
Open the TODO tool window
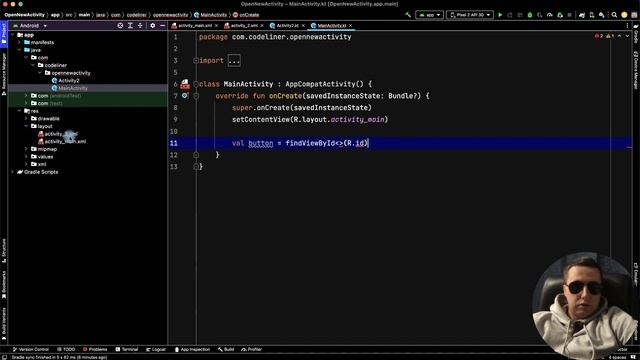coord(66,349)
